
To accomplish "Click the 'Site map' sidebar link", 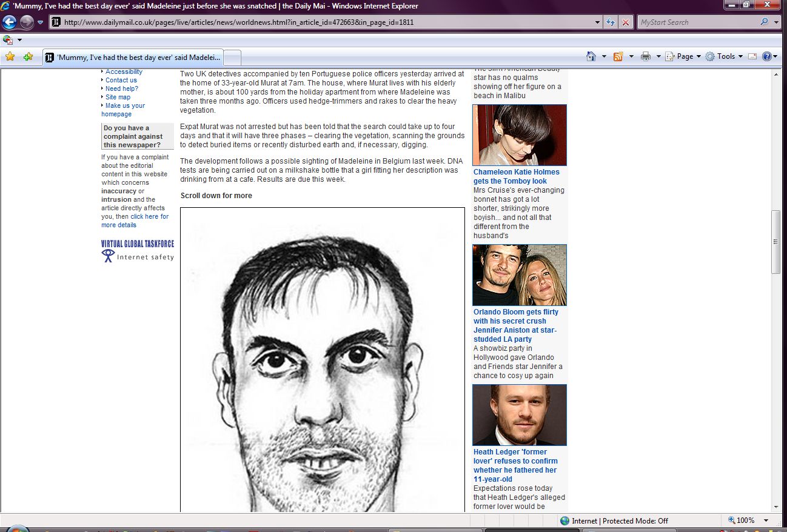I will click(x=118, y=97).
